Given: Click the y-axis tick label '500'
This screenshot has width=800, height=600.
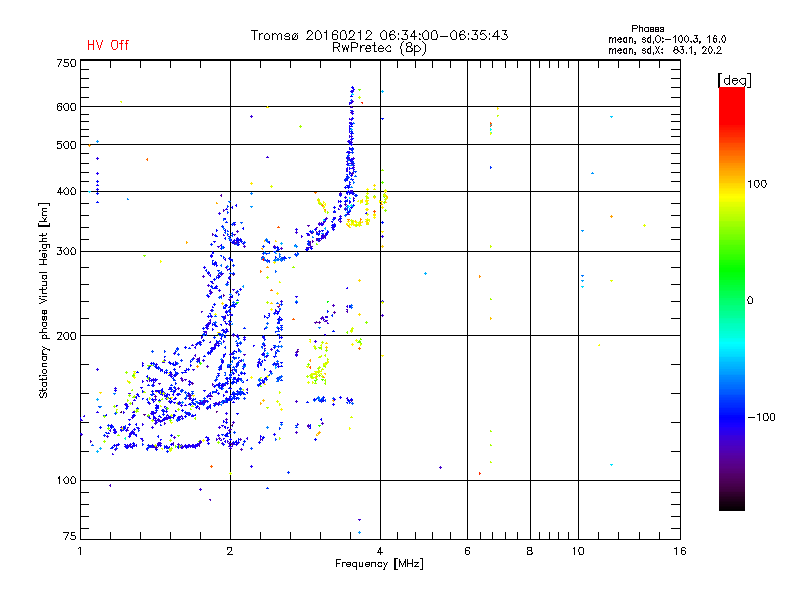Looking at the screenshot, I should (x=66, y=145).
